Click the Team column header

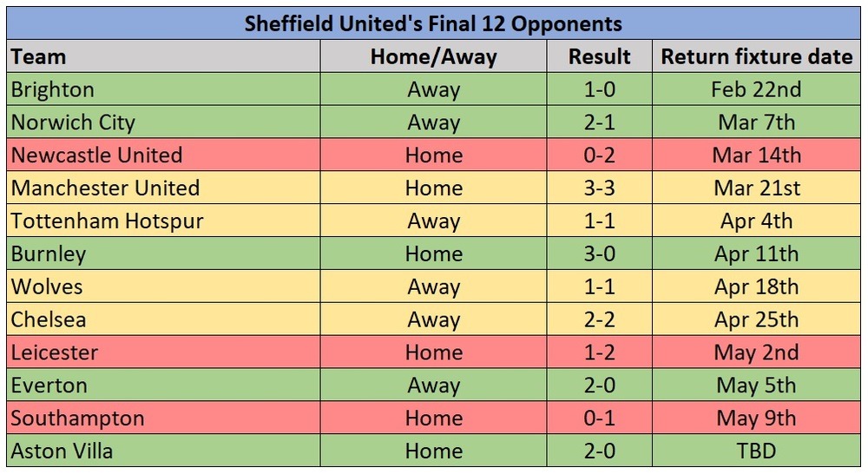tap(164, 56)
